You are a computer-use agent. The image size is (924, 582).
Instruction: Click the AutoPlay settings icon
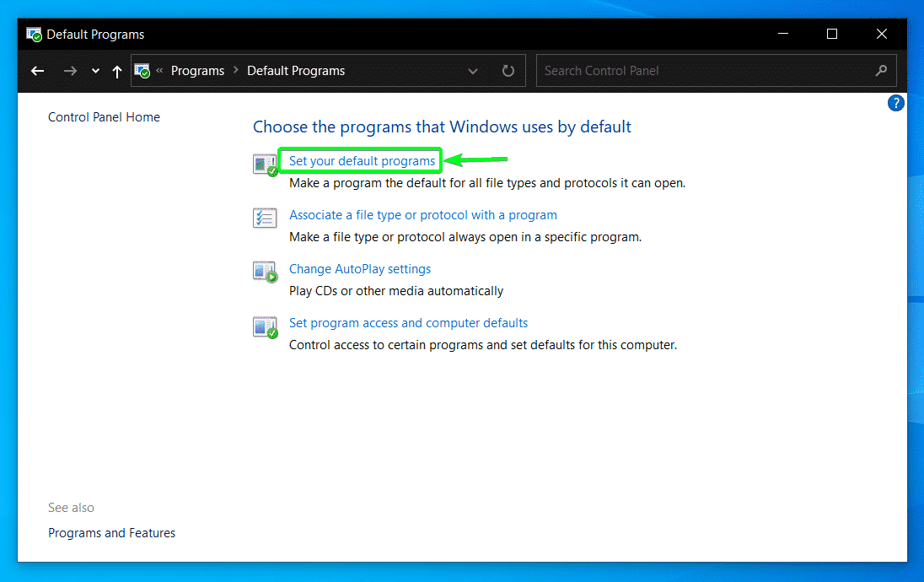266,272
